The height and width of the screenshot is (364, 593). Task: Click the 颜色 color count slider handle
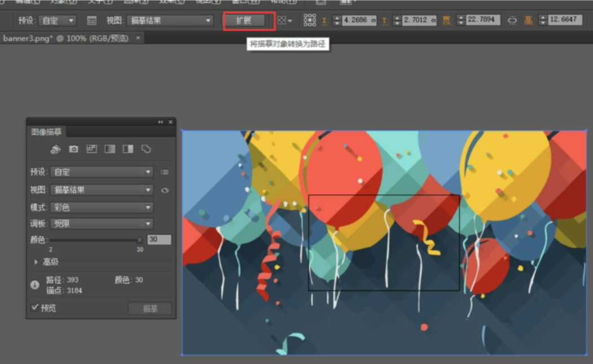[x=139, y=239]
